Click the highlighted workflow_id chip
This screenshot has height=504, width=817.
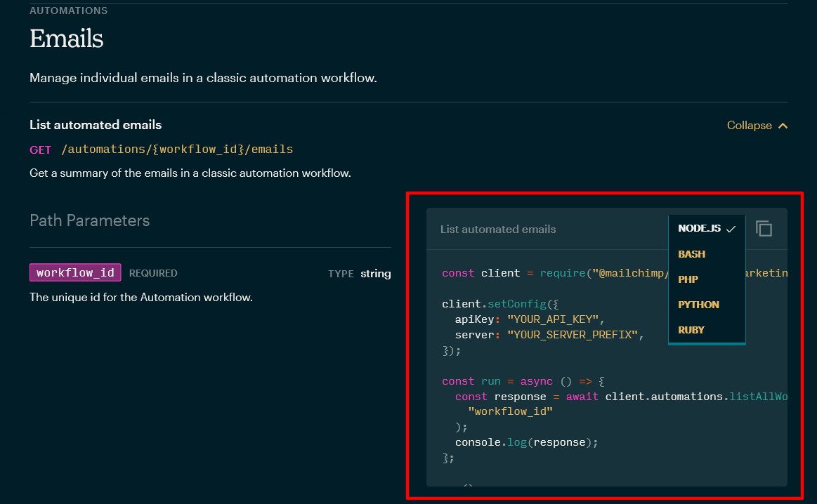click(75, 272)
